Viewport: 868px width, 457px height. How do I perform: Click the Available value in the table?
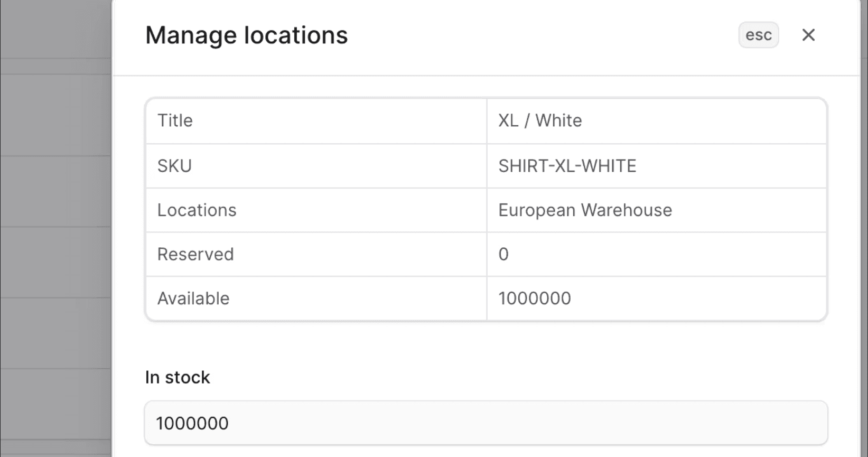click(534, 299)
